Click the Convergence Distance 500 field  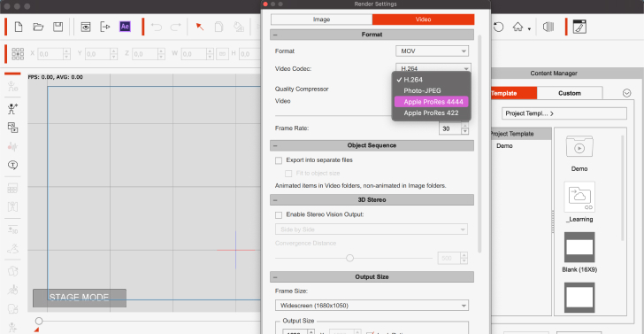click(449, 259)
